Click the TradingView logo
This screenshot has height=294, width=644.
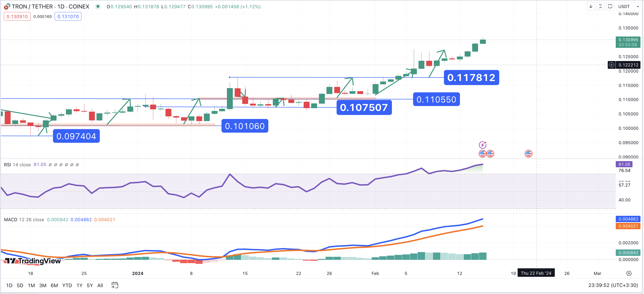point(33,261)
